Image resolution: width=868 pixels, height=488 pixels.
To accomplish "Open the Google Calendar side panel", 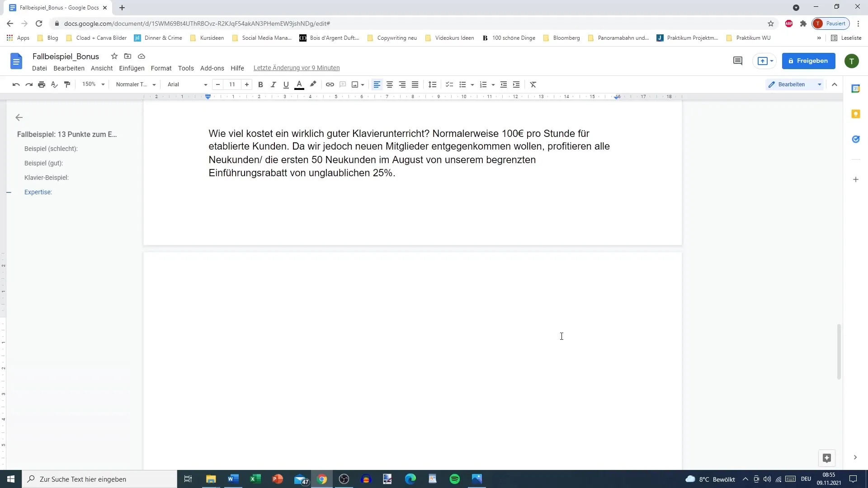I will click(x=856, y=89).
